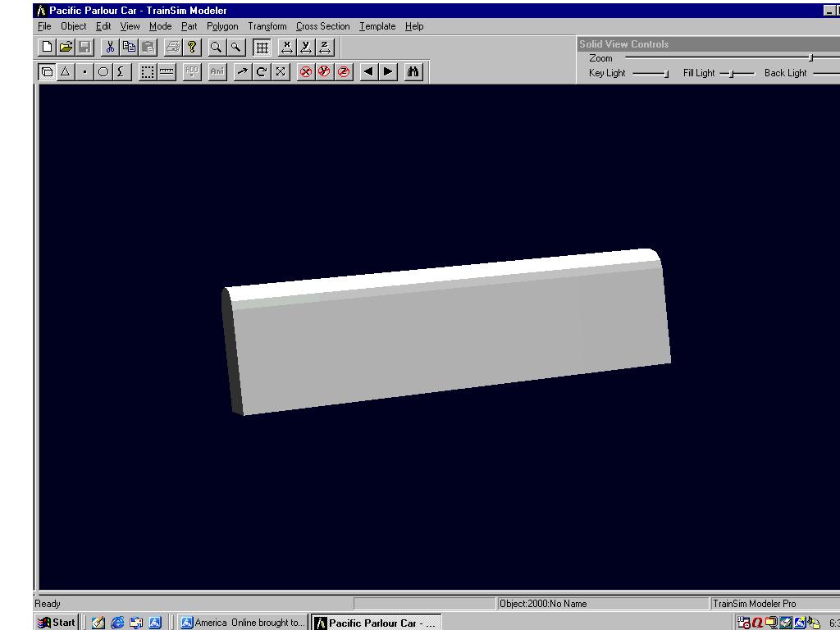Open a file using the folder icon
The height and width of the screenshot is (630, 840).
coord(66,47)
